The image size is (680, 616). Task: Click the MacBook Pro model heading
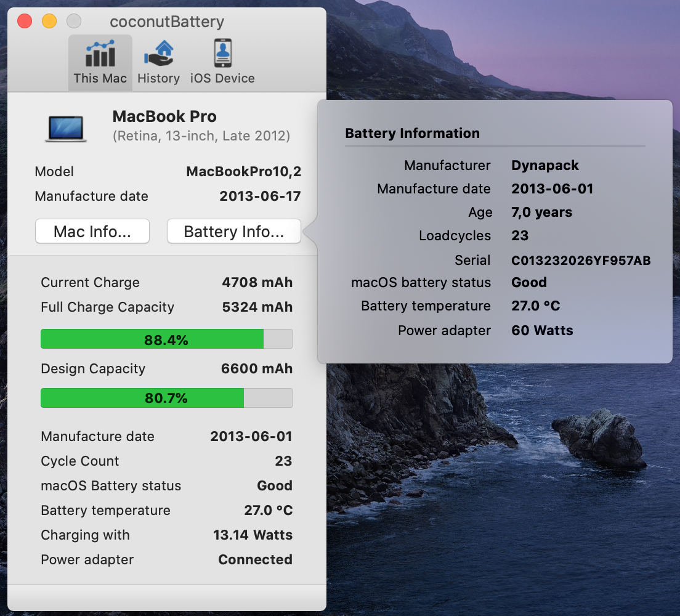(x=164, y=116)
